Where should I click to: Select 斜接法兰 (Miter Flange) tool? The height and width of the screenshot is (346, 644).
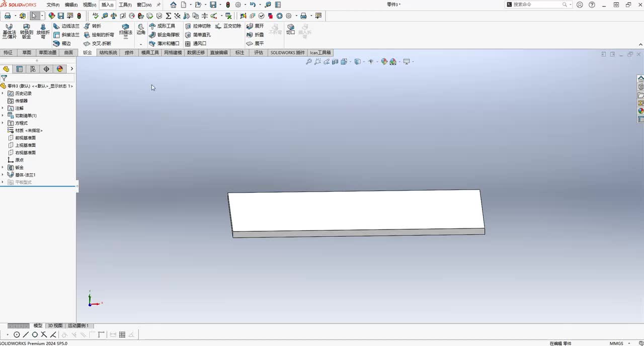[66, 35]
